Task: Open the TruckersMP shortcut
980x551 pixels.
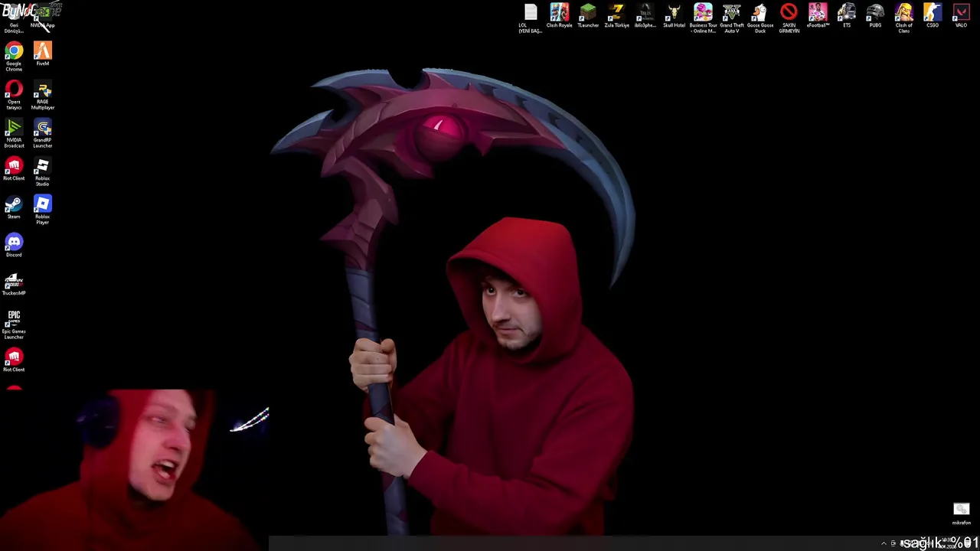Action: (14, 283)
